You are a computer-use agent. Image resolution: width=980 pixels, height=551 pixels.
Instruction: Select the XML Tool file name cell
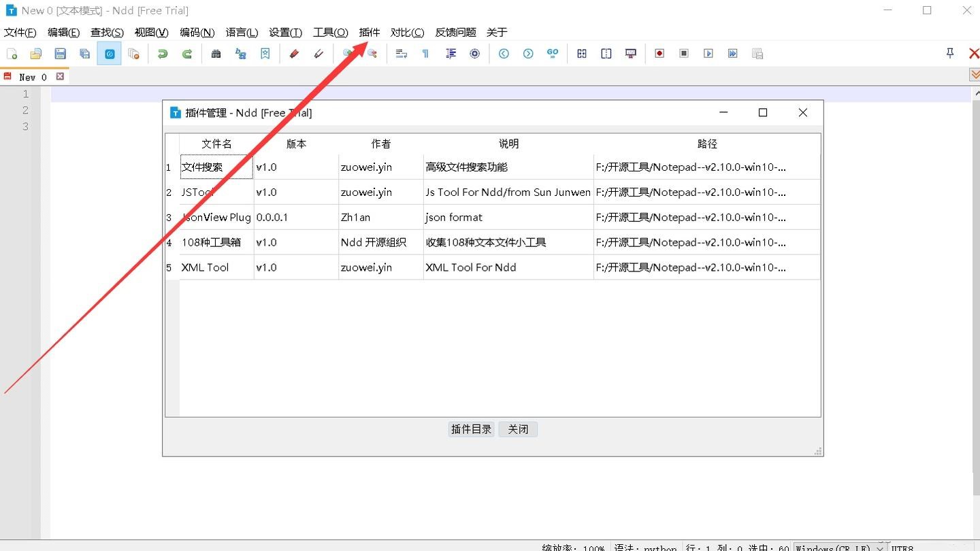pyautogui.click(x=216, y=267)
